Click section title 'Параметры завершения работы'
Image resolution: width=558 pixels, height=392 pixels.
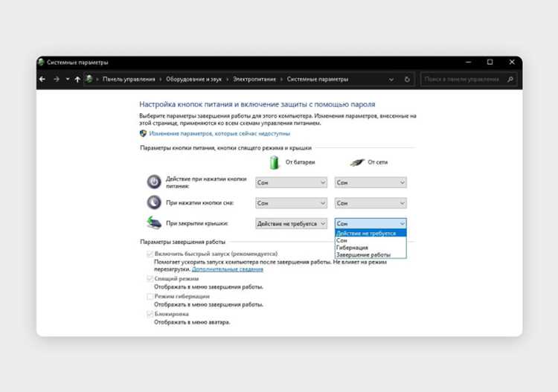182,242
